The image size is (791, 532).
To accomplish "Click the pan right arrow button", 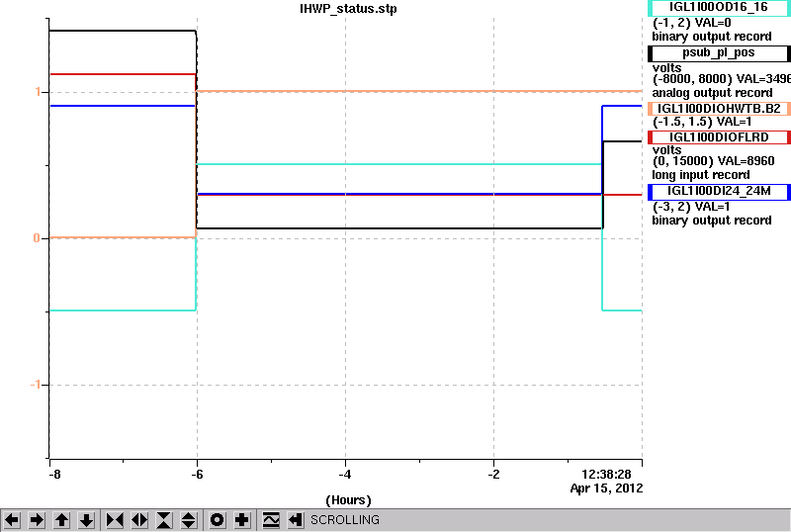I will (x=37, y=520).
